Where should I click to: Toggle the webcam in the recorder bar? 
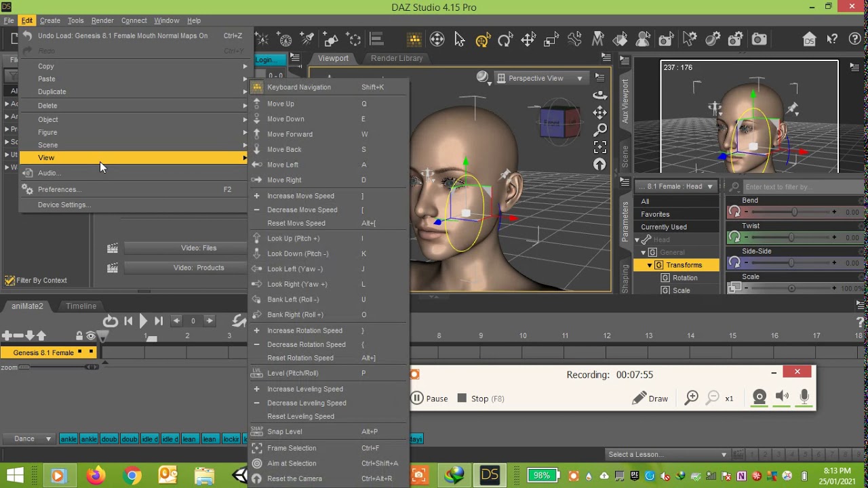759,397
